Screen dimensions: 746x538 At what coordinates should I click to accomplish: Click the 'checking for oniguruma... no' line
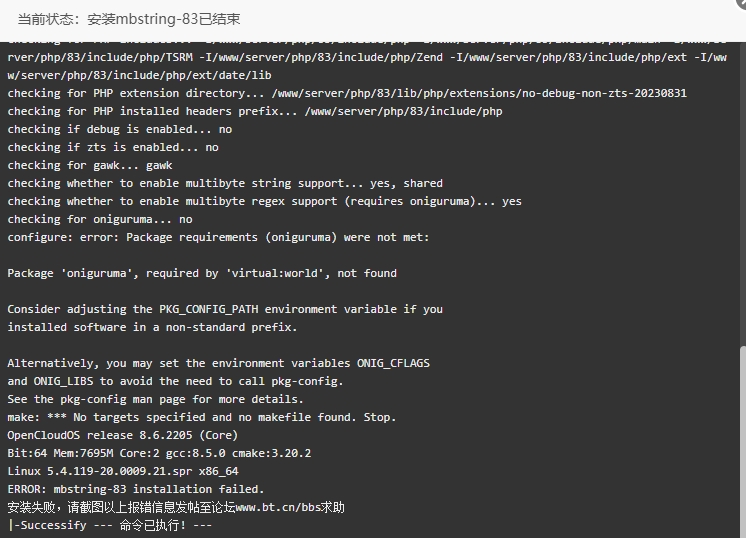[100, 219]
